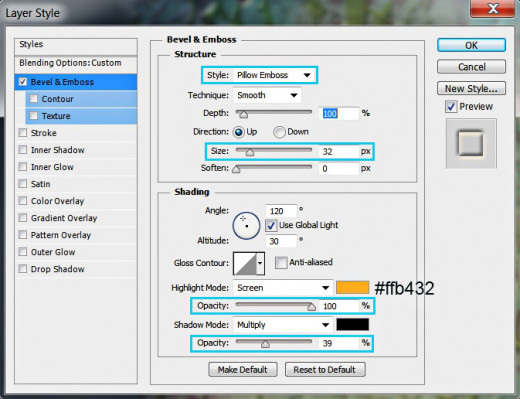520x399 pixels.
Task: Click the angle dial crosshair control
Action: pyautogui.click(x=246, y=226)
